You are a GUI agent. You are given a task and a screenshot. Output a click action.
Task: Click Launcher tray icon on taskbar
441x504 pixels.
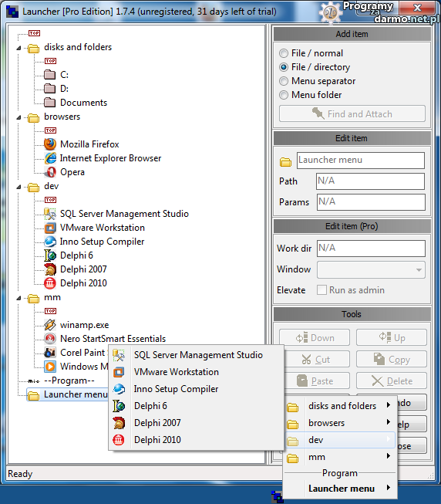pyautogui.click(x=277, y=497)
